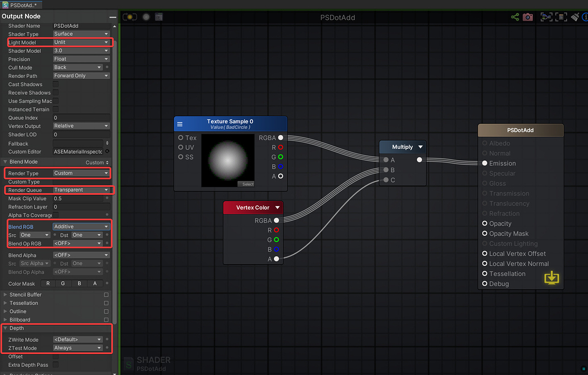Enable the Cast Shadows checkbox
This screenshot has height=375, width=588.
point(55,84)
